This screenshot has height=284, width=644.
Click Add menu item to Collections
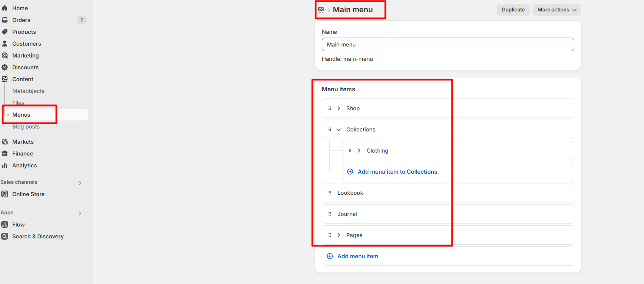pos(397,172)
